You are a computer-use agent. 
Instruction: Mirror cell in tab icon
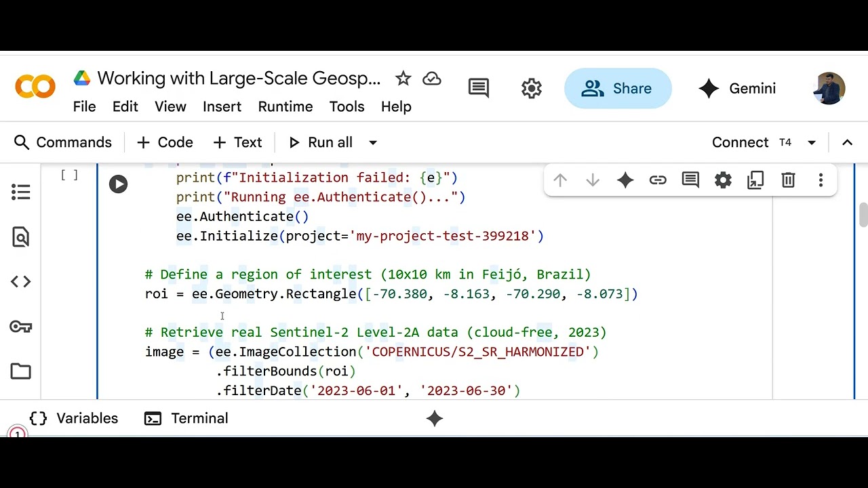pos(755,180)
